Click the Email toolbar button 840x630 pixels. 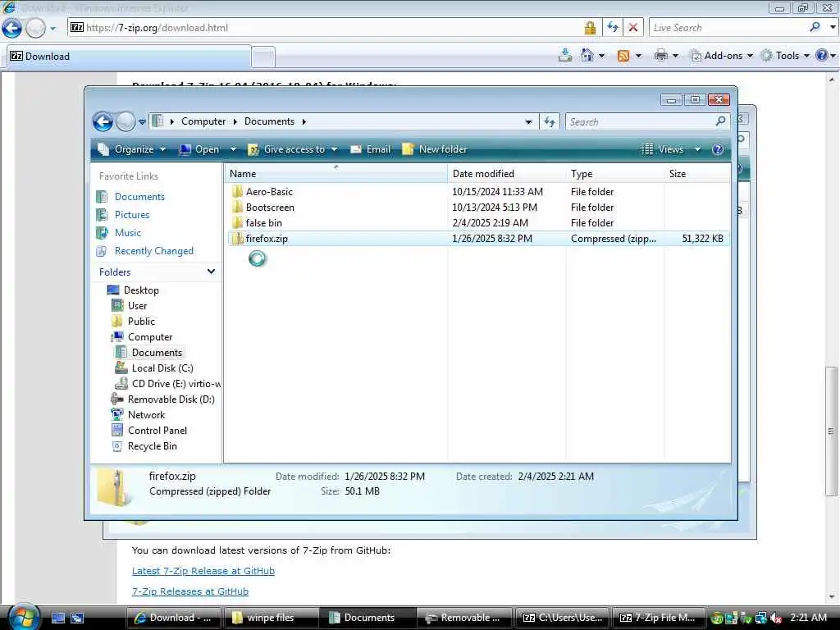coord(371,149)
